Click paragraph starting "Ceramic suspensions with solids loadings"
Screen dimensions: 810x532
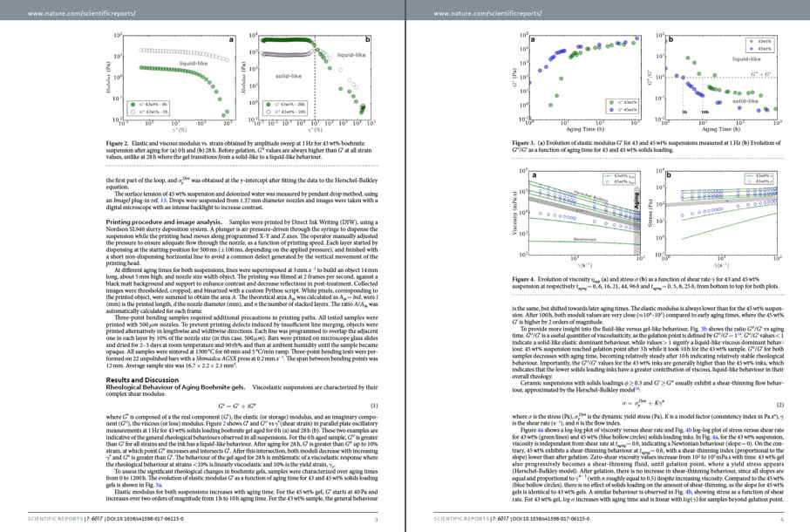648,386
